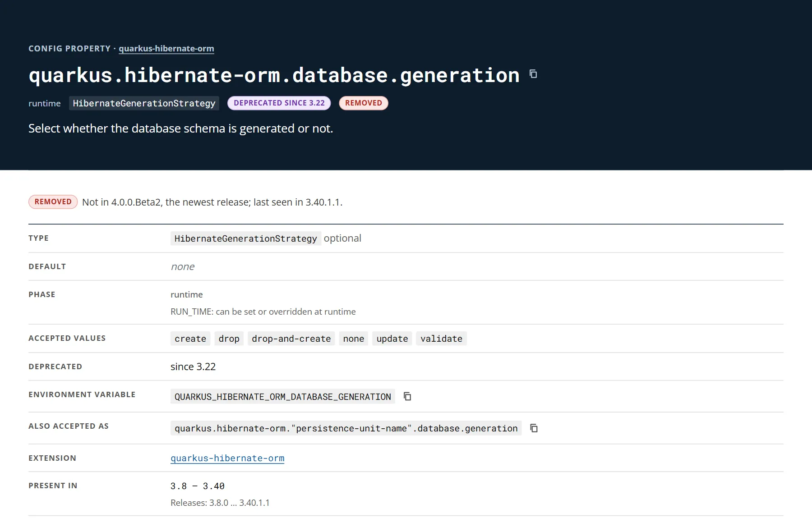Click the 'RUN_TIME: can be set or overridden' note
The image size is (812, 527).
pyautogui.click(x=263, y=312)
